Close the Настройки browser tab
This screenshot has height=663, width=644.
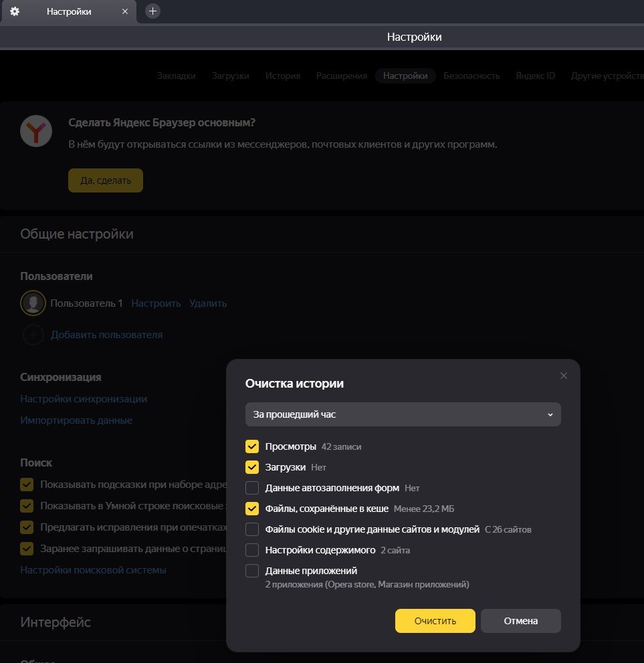(x=125, y=11)
